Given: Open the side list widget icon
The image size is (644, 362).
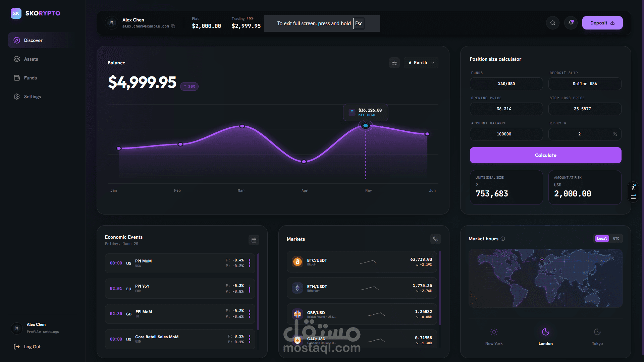Looking at the screenshot, I should point(633,197).
